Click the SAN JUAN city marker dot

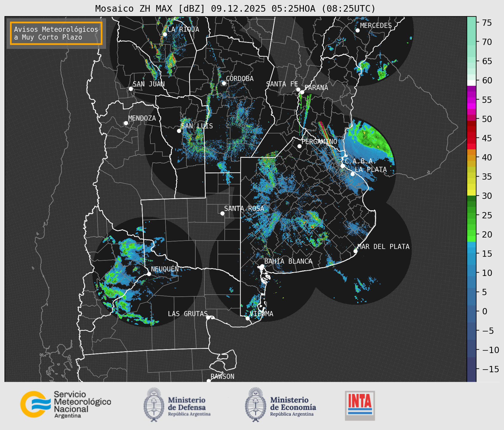[131, 89]
